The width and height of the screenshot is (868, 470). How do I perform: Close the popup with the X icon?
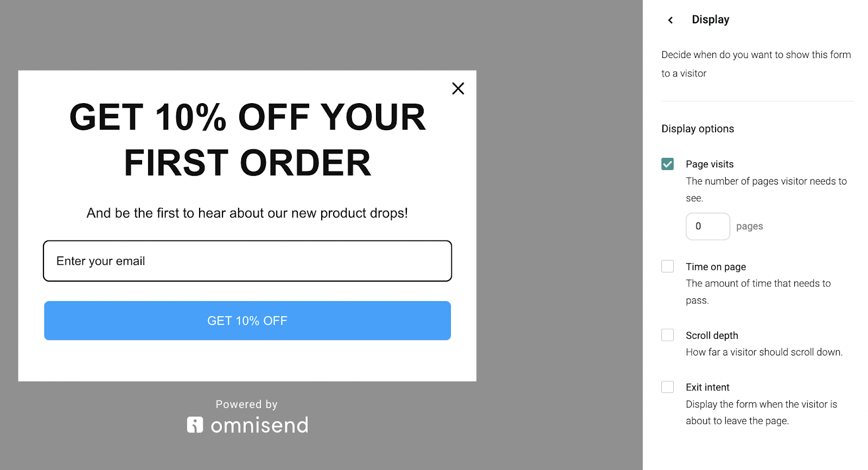(458, 88)
